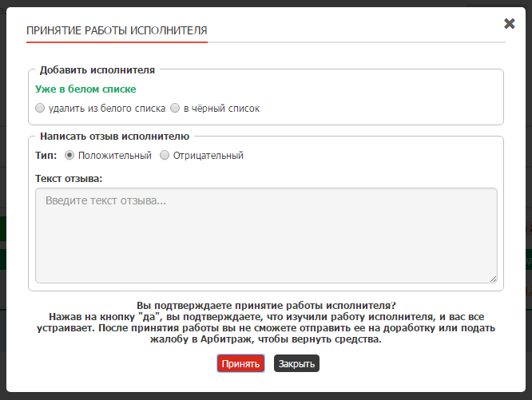Click the 'ПРИНЯТИЕ РАБОТЫ ИСПОЛНИТЕЛЯ' dialog title
532x400 pixels.
pyautogui.click(x=117, y=30)
